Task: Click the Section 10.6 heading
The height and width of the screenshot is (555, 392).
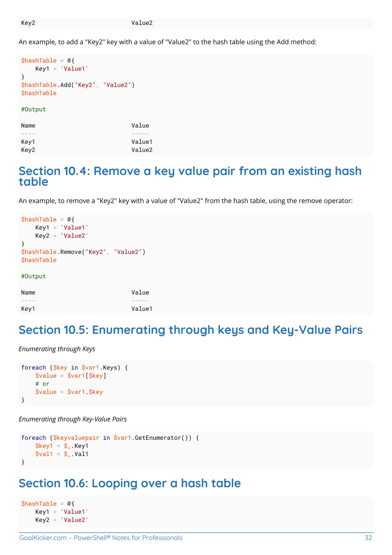Action: [x=130, y=483]
